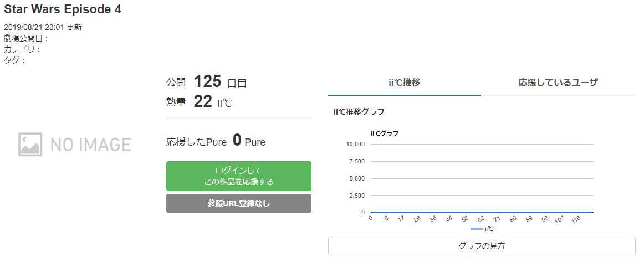This screenshot has width=644, height=262.
Task: Switch to the ii℃推移 tab
Action: pyautogui.click(x=404, y=83)
